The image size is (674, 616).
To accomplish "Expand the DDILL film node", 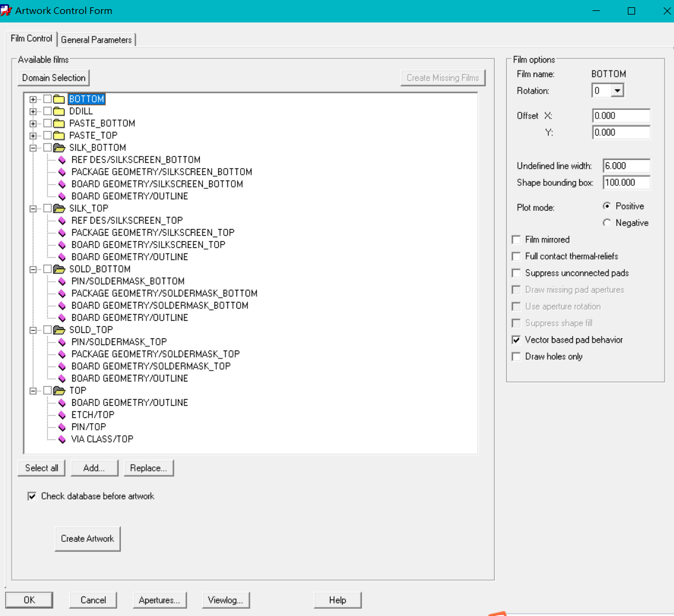I will [33, 111].
